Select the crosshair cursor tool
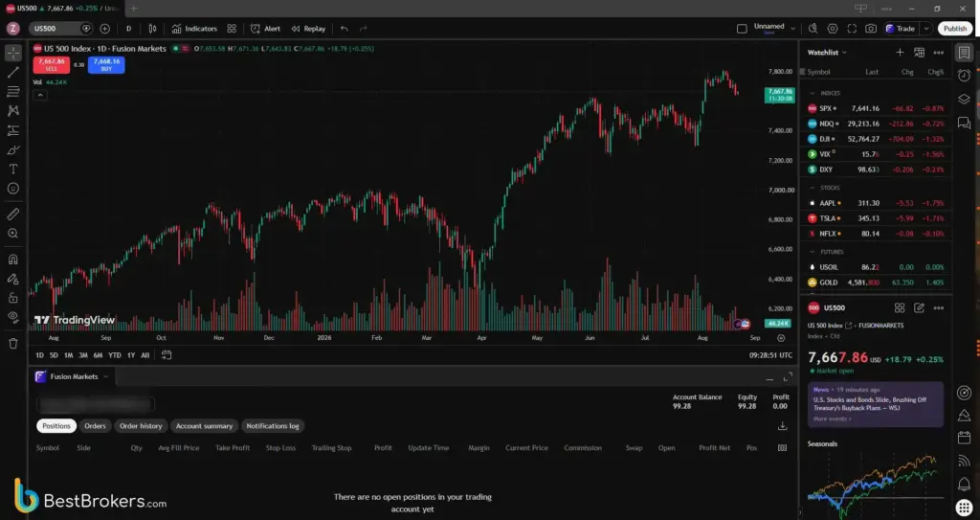 point(13,53)
